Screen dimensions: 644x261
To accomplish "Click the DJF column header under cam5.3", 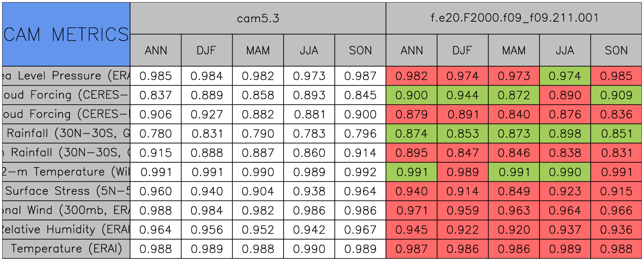I will click(207, 50).
